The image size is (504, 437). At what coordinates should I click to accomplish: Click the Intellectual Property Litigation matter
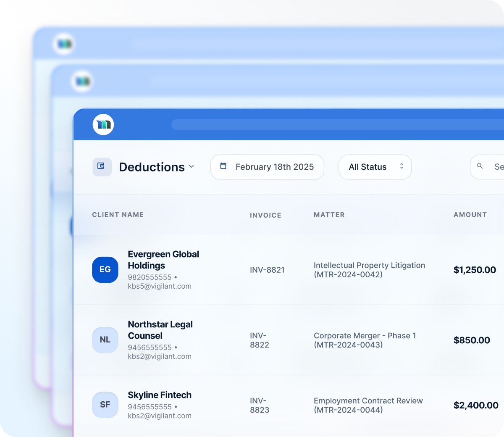point(369,270)
